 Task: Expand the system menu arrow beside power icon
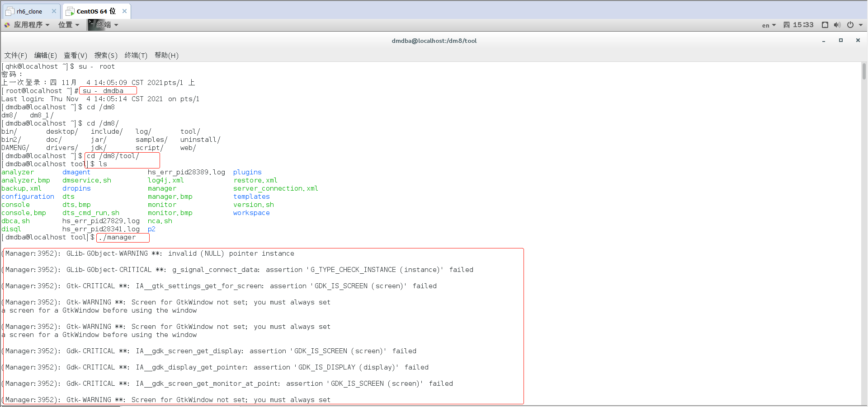(861, 25)
